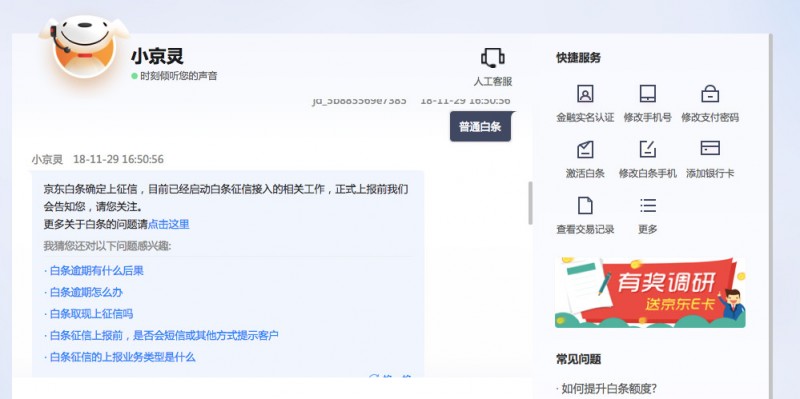Image resolution: width=800 pixels, height=399 pixels.
Task: Click the 点击这里 link
Action: (168, 225)
